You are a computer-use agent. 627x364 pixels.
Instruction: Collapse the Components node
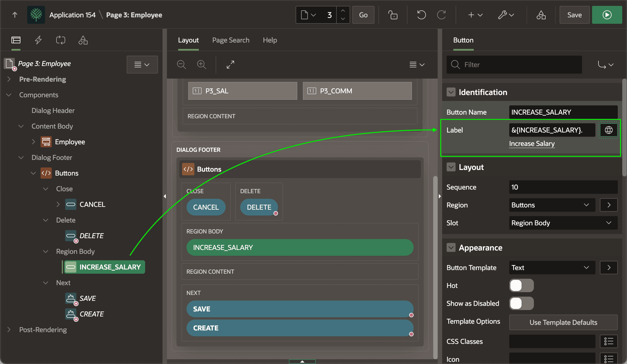(x=9, y=95)
